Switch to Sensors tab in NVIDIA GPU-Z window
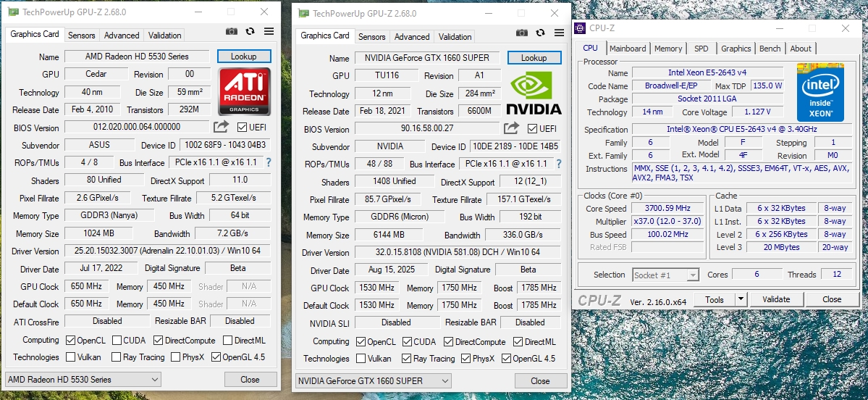The image size is (868, 400). (x=371, y=36)
